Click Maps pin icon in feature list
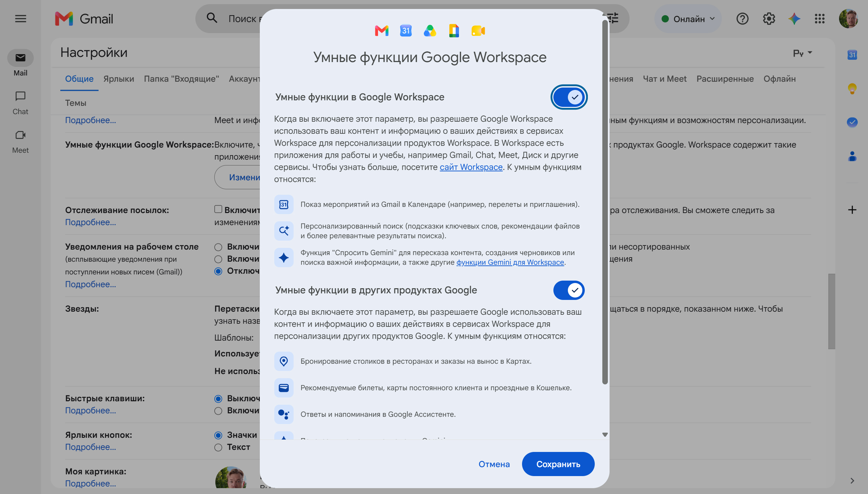Image resolution: width=868 pixels, height=494 pixels. [284, 361]
